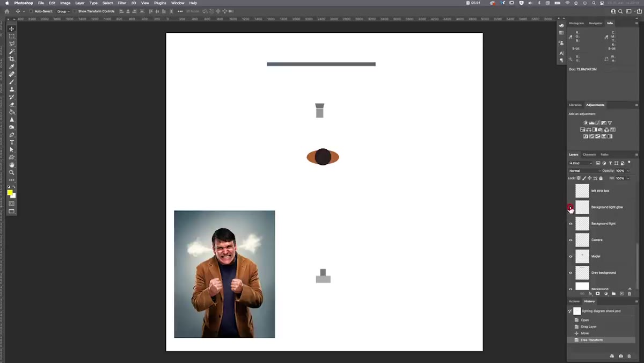This screenshot has width=644, height=363.
Task: Select the Path Selection tool
Action: pyautogui.click(x=12, y=149)
